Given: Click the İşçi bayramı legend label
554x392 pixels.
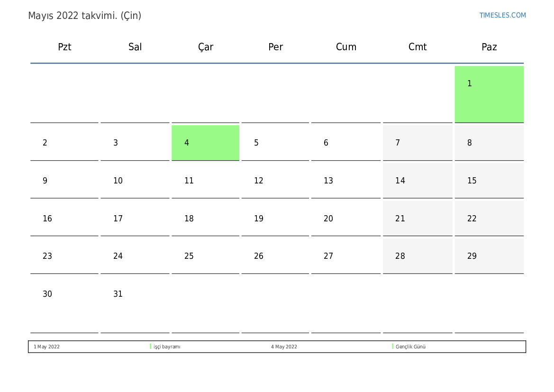Looking at the screenshot, I should coord(167,347).
